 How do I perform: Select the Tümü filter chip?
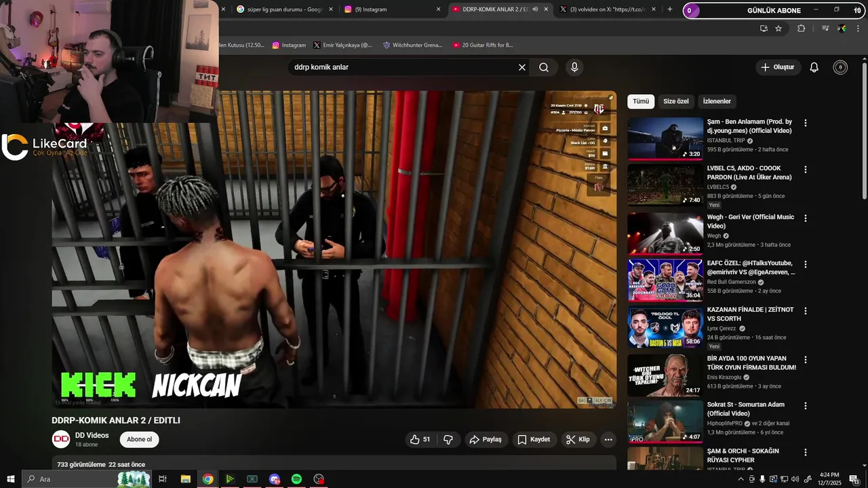641,102
